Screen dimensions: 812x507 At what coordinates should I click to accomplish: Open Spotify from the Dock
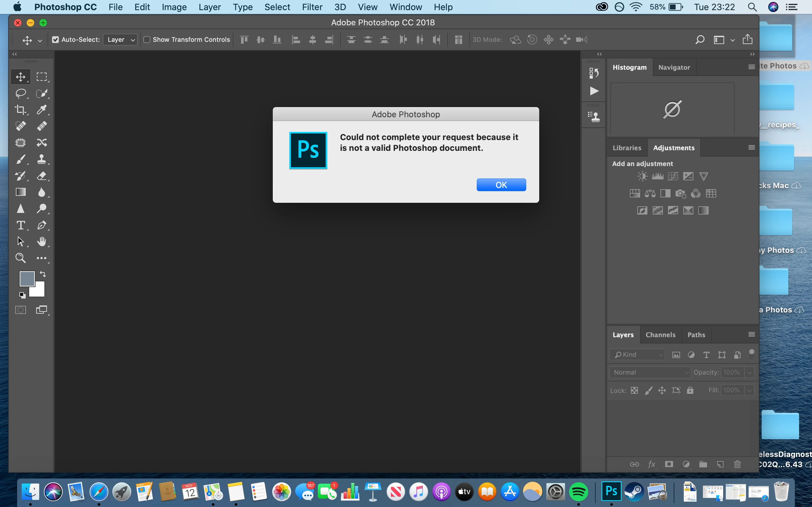tap(578, 492)
